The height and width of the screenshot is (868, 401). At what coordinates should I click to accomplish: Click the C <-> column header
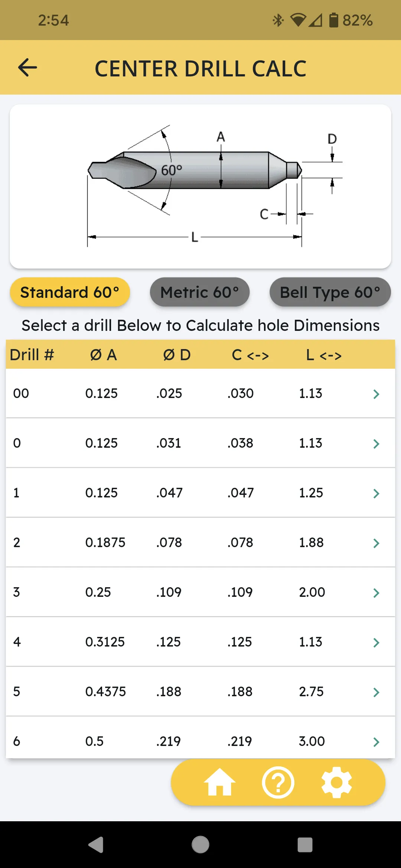point(250,355)
